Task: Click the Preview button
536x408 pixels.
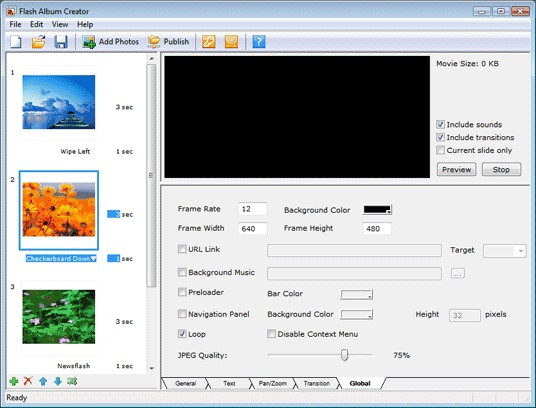Action: 456,169
